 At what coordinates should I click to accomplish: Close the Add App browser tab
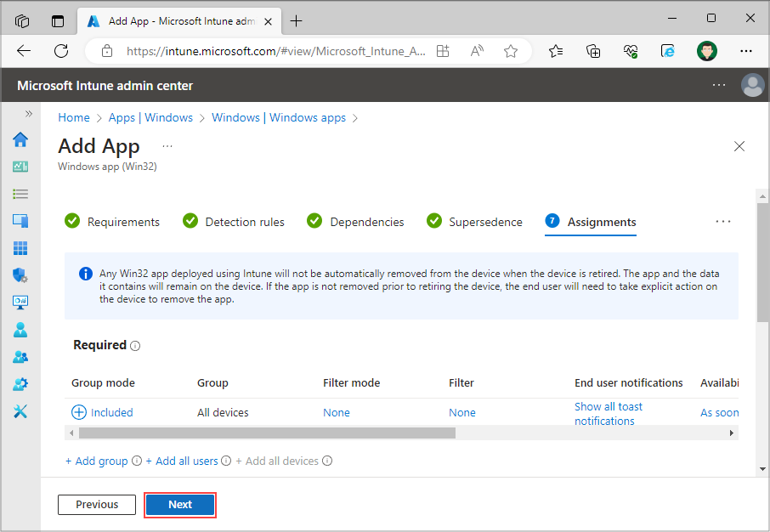[268, 21]
